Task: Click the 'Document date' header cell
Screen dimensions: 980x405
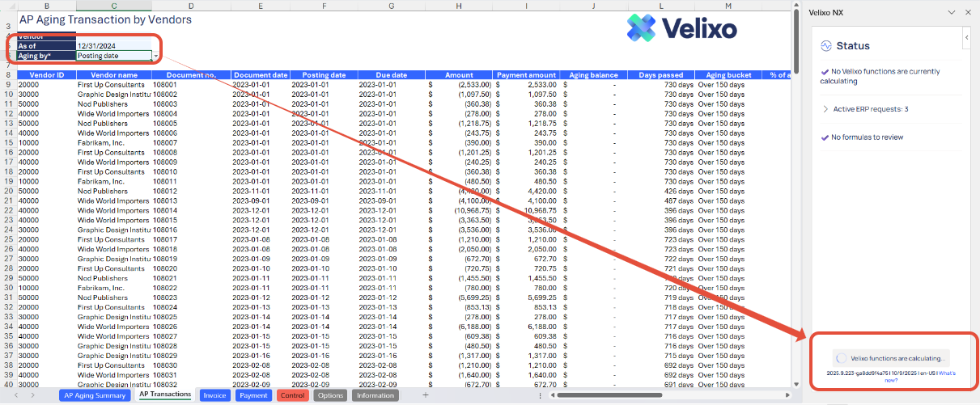Action: point(261,74)
